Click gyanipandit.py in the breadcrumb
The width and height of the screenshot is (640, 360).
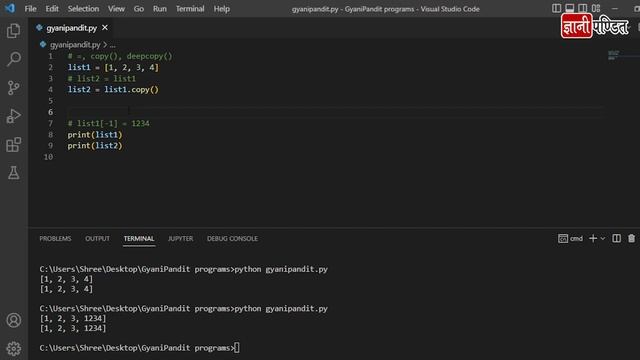[75, 44]
